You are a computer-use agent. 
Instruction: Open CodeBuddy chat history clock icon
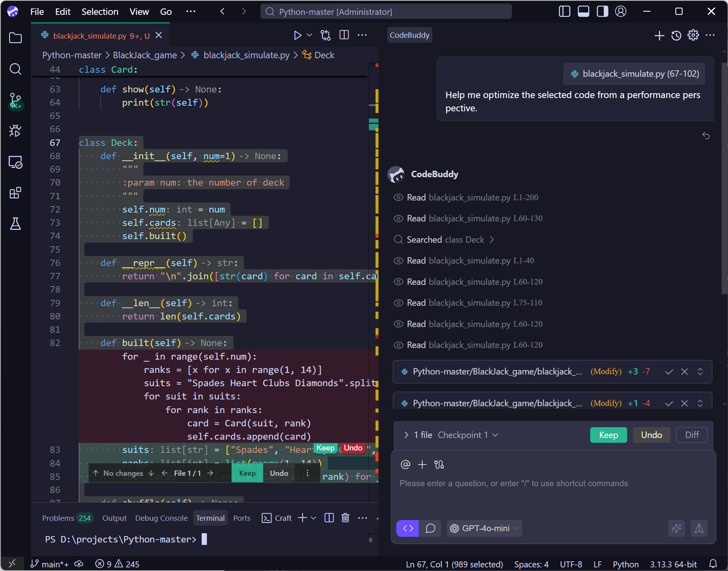[x=677, y=35]
